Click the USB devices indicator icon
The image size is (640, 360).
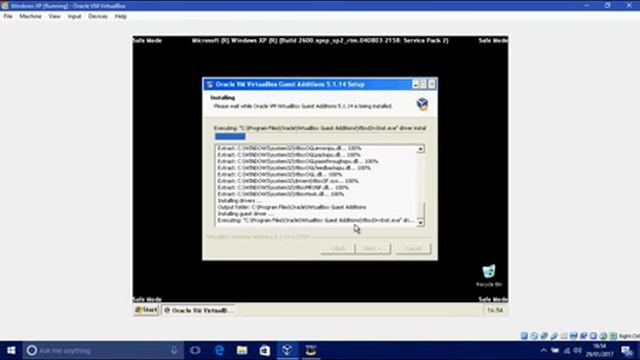pos(554,336)
